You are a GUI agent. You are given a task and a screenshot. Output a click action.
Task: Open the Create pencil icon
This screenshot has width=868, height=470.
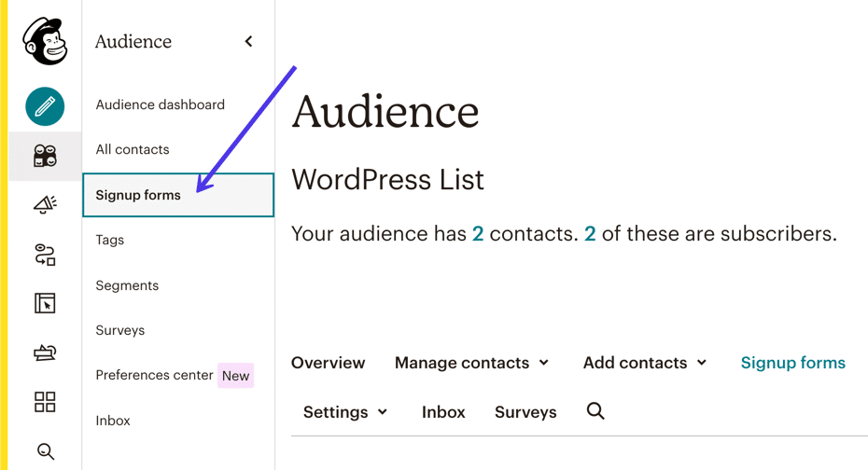(x=45, y=106)
